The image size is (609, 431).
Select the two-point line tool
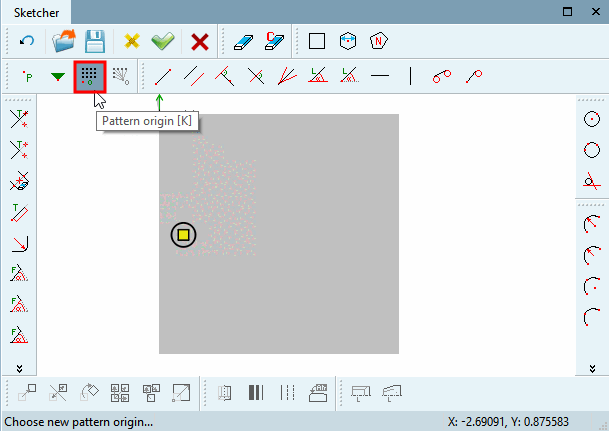pos(163,76)
